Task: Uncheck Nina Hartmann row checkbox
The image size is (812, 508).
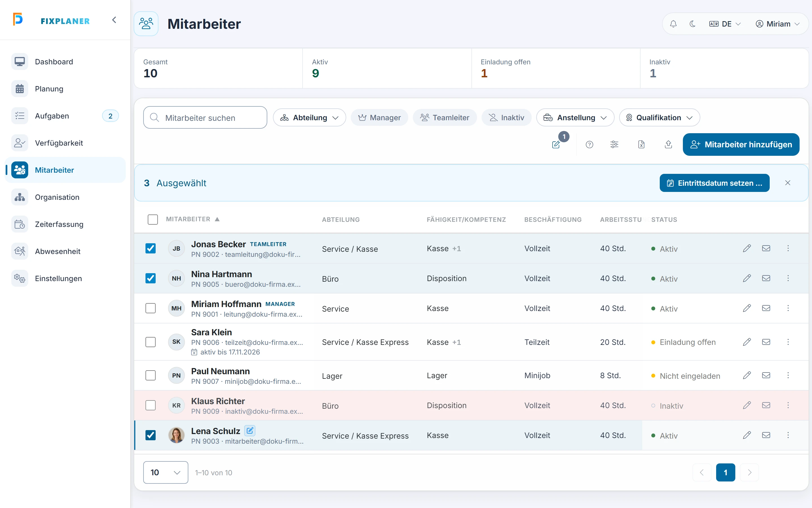Action: click(151, 278)
